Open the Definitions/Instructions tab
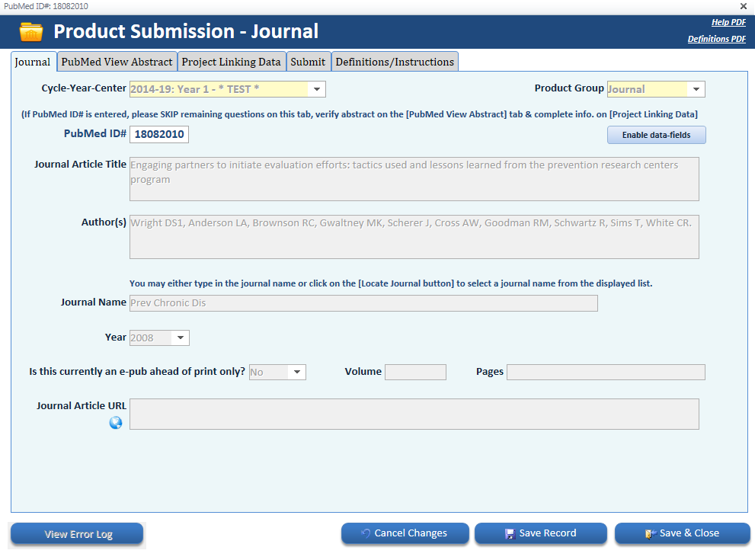 395,62
